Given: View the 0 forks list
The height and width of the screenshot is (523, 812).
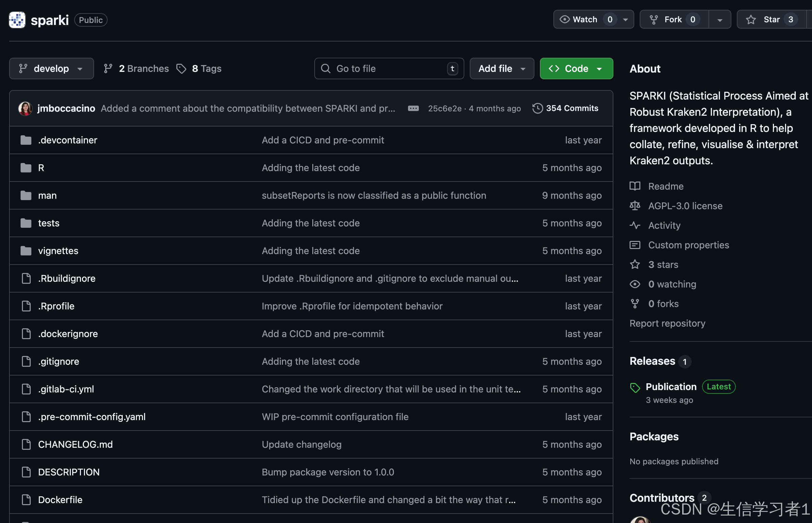Looking at the screenshot, I should (x=663, y=304).
